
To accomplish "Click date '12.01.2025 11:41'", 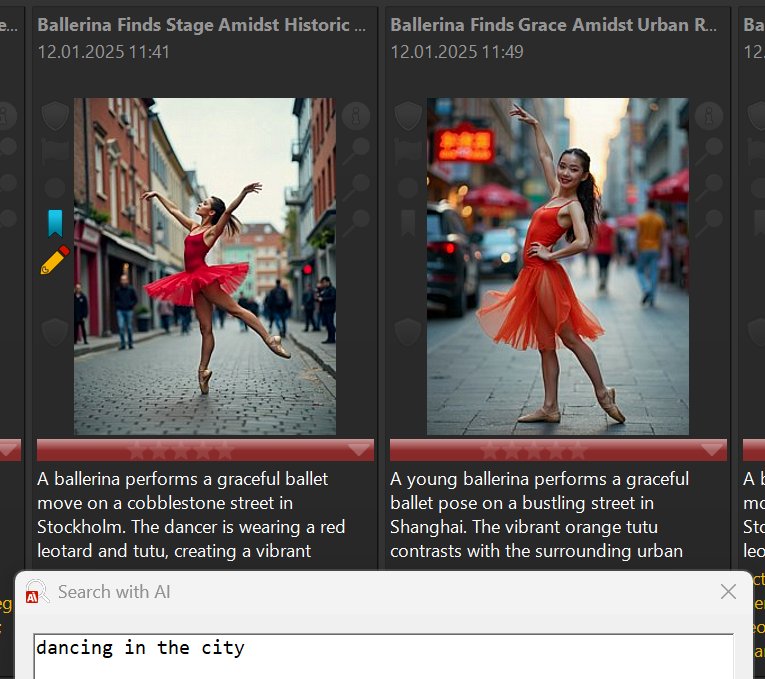I will coord(103,52).
